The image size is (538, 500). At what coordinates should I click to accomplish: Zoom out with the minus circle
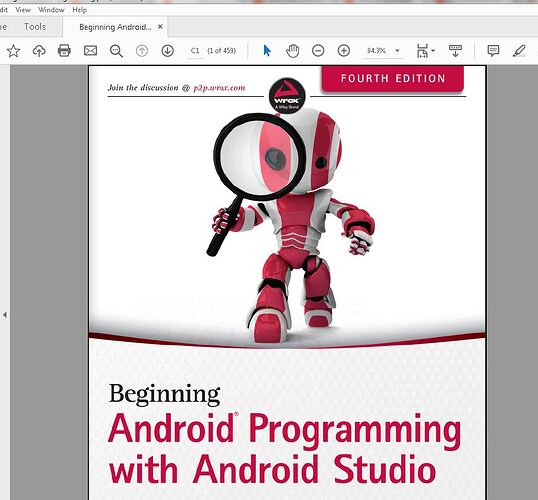[318, 51]
